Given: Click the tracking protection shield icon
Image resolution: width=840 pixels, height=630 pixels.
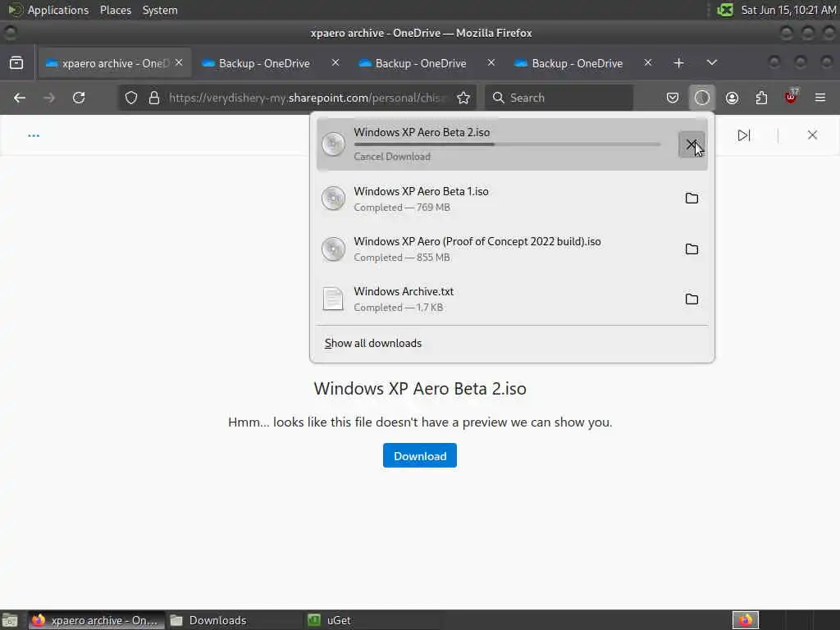Looking at the screenshot, I should click(131, 98).
